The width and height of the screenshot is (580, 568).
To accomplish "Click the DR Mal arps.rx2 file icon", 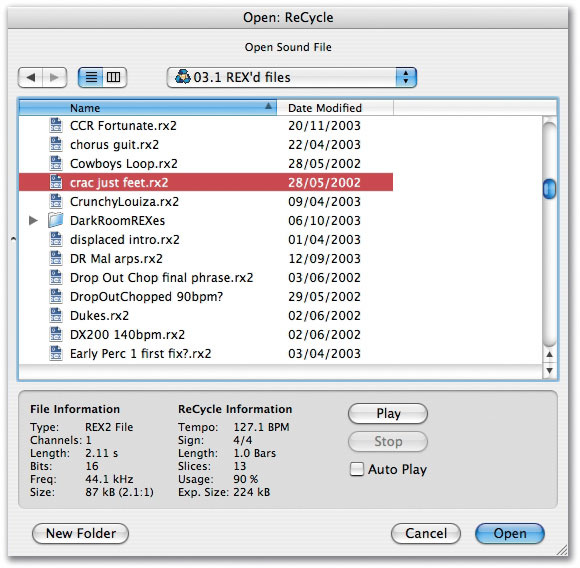I will tap(56, 258).
